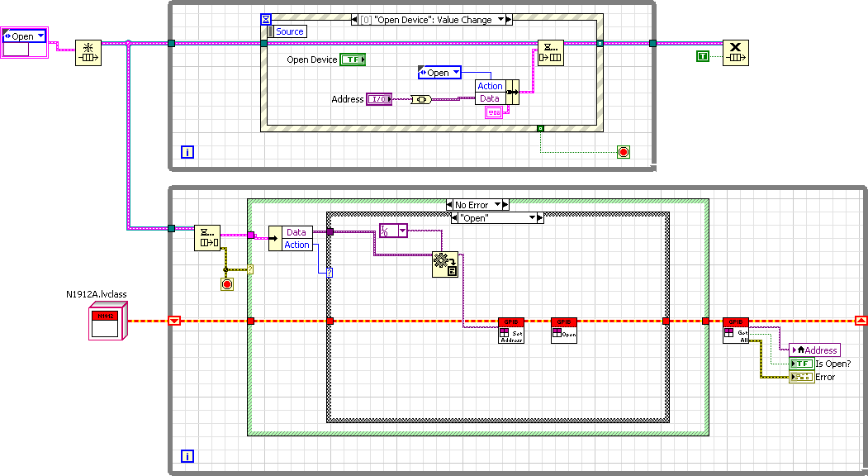This screenshot has width=868, height=476.
Task: Go to previous case of No Error structure
Action: 449,204
